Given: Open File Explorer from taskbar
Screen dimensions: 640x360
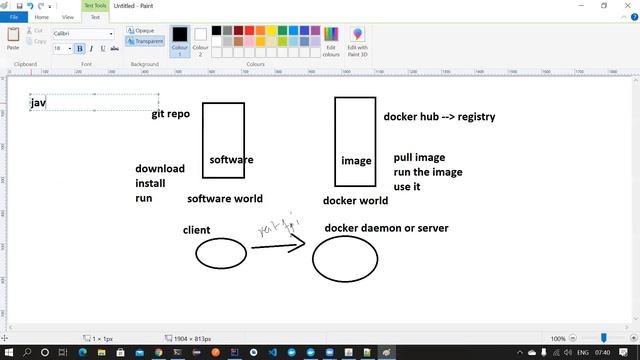Looking at the screenshot, I should (x=102, y=352).
